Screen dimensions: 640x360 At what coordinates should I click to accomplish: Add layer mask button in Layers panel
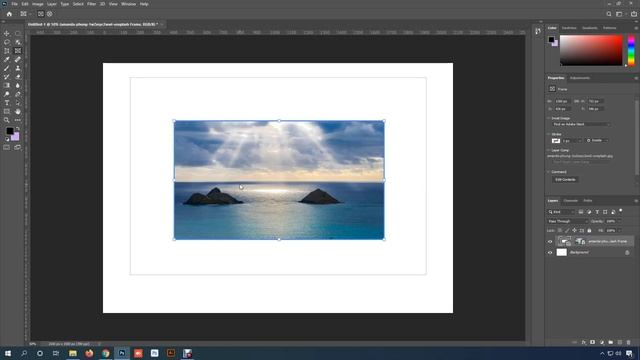pyautogui.click(x=592, y=342)
